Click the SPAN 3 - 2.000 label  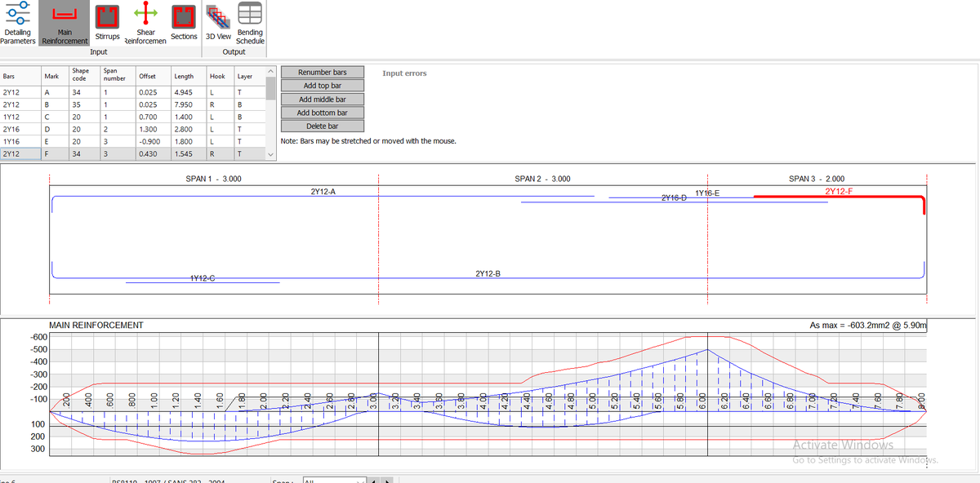(817, 179)
